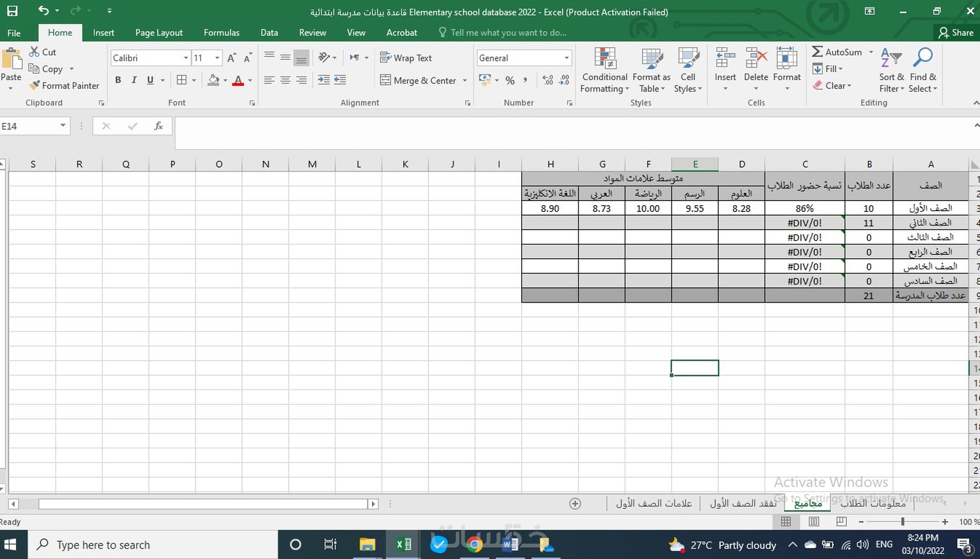Apply the Comma Style format
This screenshot has height=559, width=980.
pyautogui.click(x=525, y=80)
